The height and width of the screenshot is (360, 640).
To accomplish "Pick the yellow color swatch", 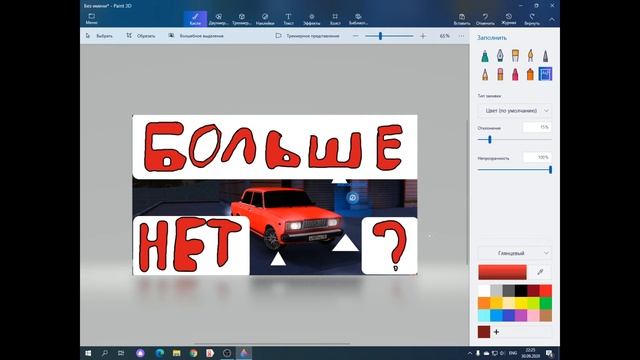I will coord(521,303).
